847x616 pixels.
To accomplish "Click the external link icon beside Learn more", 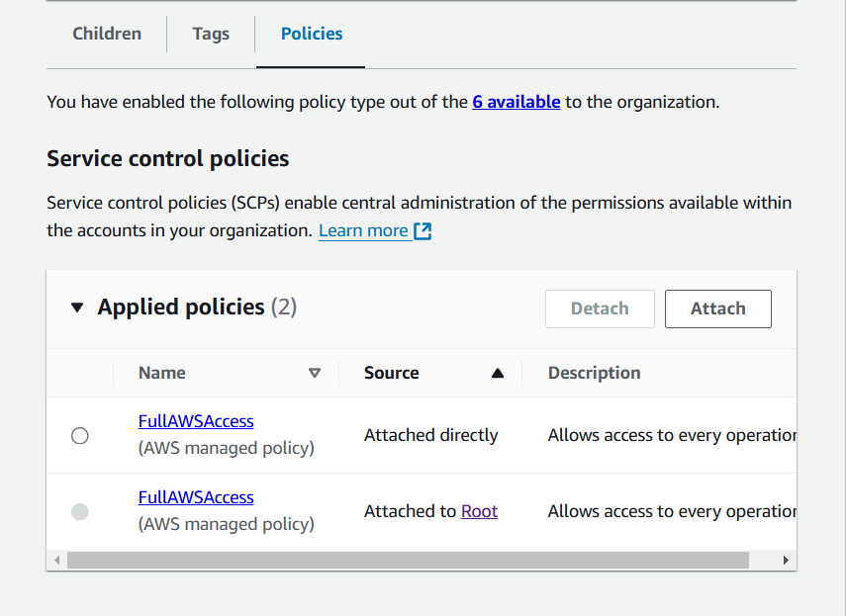I will pos(423,231).
